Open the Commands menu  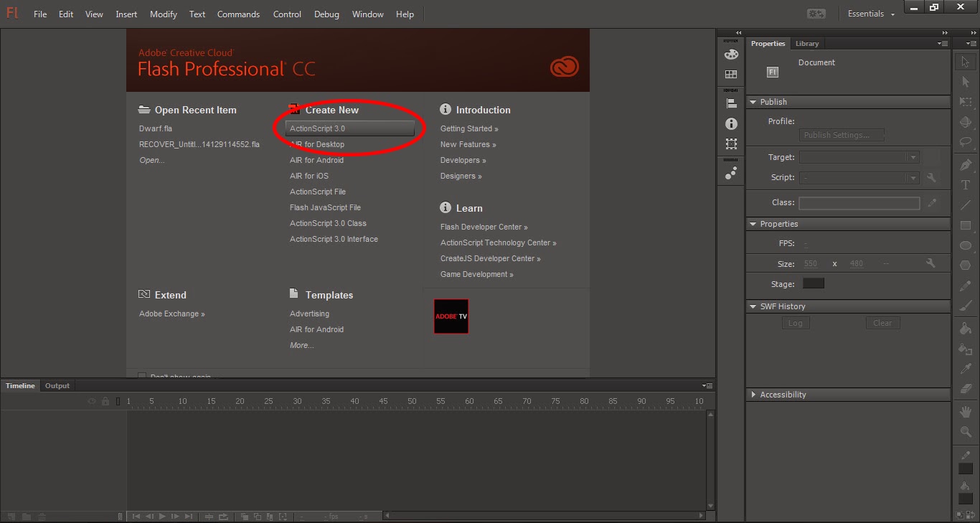pyautogui.click(x=239, y=14)
